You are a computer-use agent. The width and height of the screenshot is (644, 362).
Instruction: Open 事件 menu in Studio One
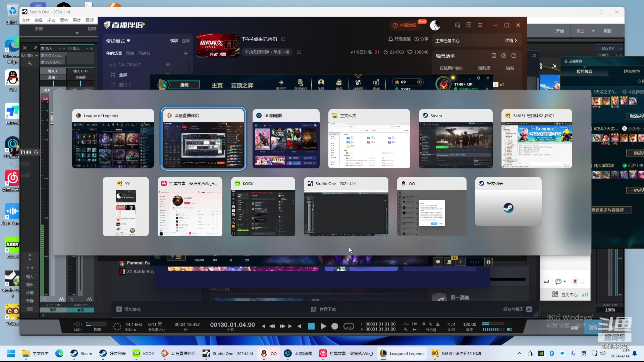coord(77,20)
